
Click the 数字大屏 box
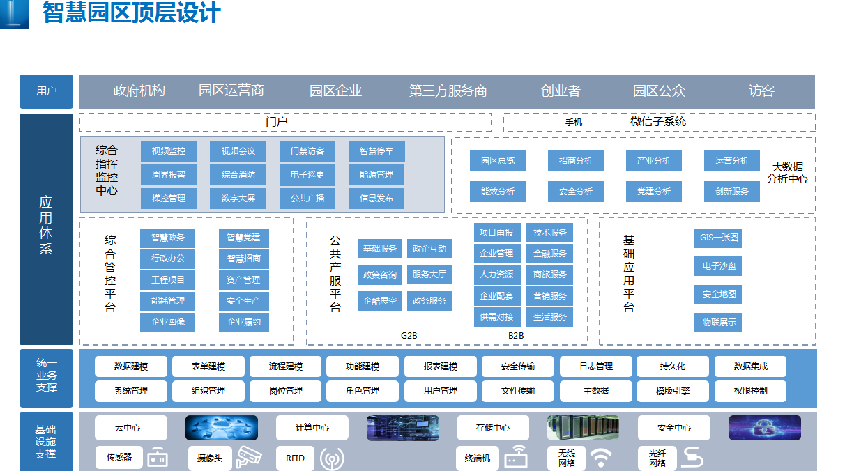(x=238, y=199)
